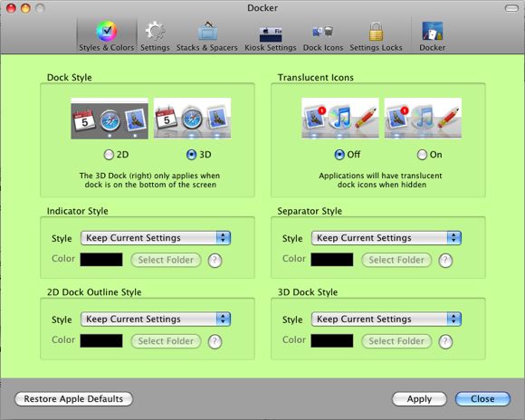
Task: Open Kiosk Settings toolbar icon
Action: (271, 33)
